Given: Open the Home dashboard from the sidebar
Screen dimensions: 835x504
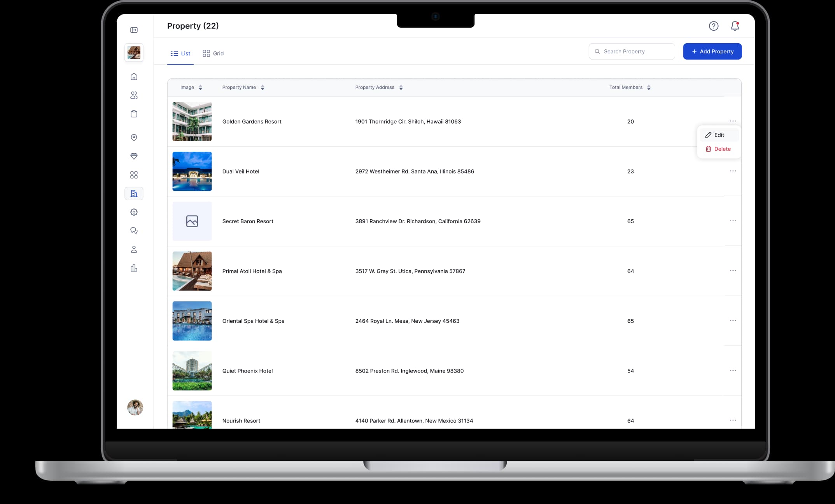Looking at the screenshot, I should pyautogui.click(x=134, y=77).
